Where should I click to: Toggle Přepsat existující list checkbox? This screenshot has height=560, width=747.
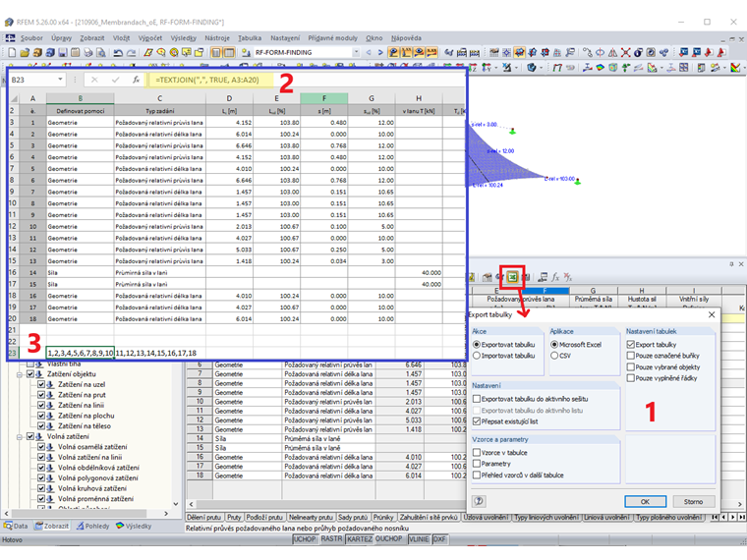pos(477,421)
